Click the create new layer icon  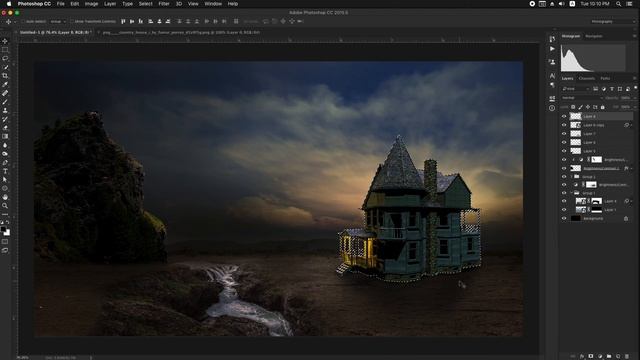[x=618, y=356]
